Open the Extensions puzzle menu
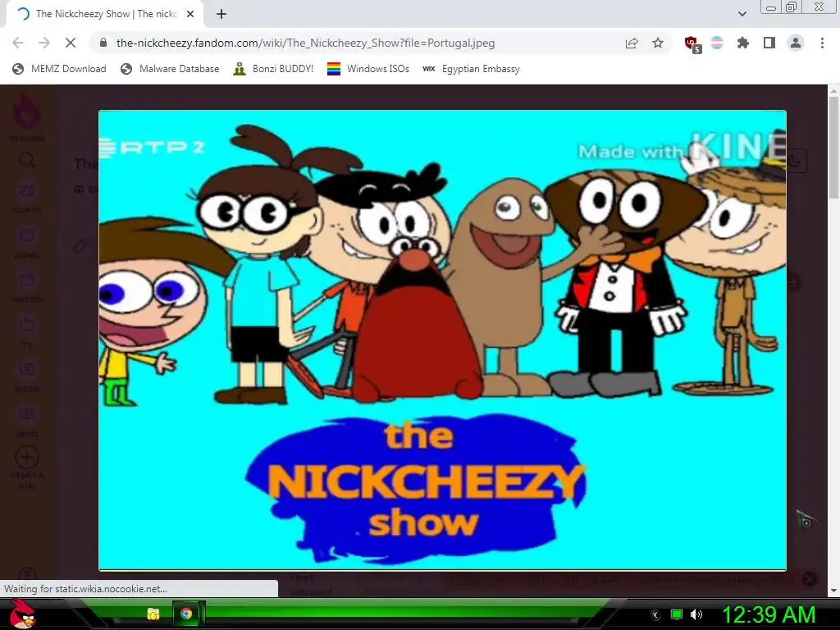The image size is (840, 630). [x=743, y=43]
